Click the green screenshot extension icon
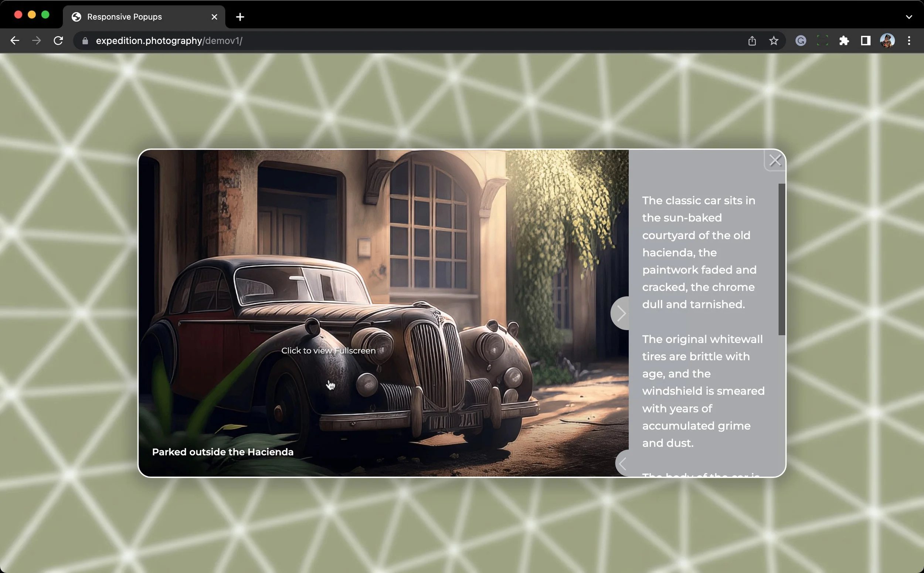Viewport: 924px width, 573px height. [x=822, y=41]
